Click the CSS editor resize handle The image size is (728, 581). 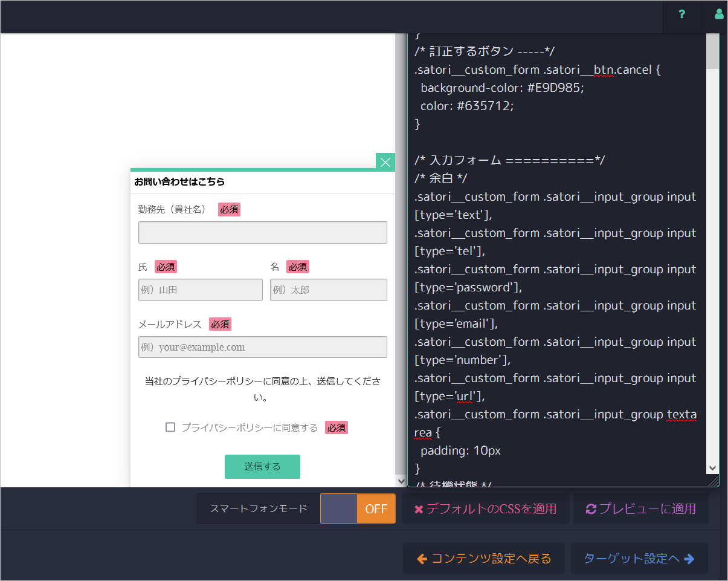[x=714, y=481]
